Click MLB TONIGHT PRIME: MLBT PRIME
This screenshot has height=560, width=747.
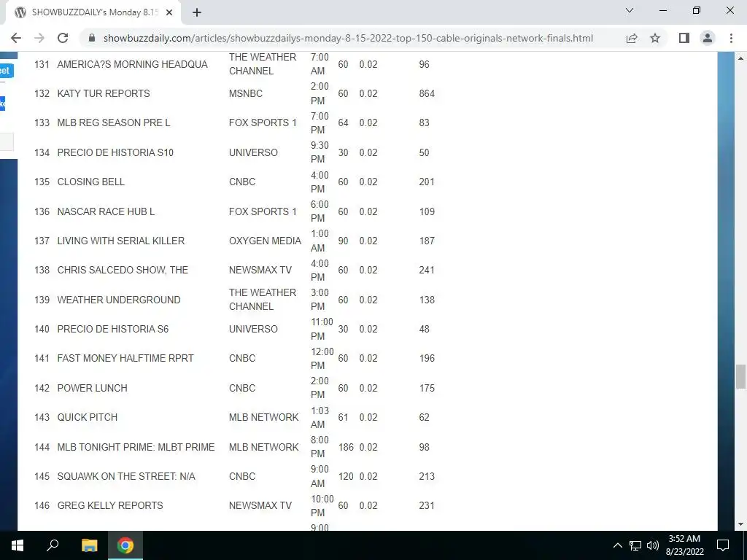pos(136,447)
